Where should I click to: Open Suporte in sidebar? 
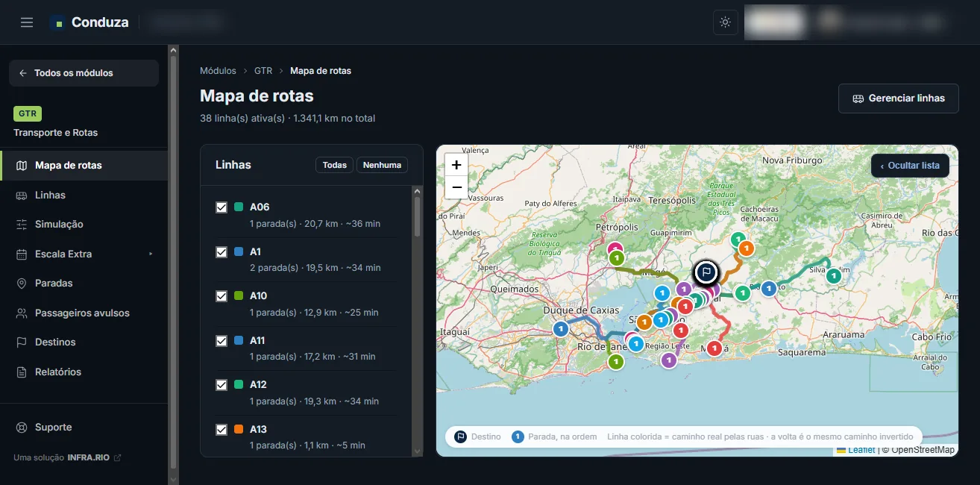84,428
